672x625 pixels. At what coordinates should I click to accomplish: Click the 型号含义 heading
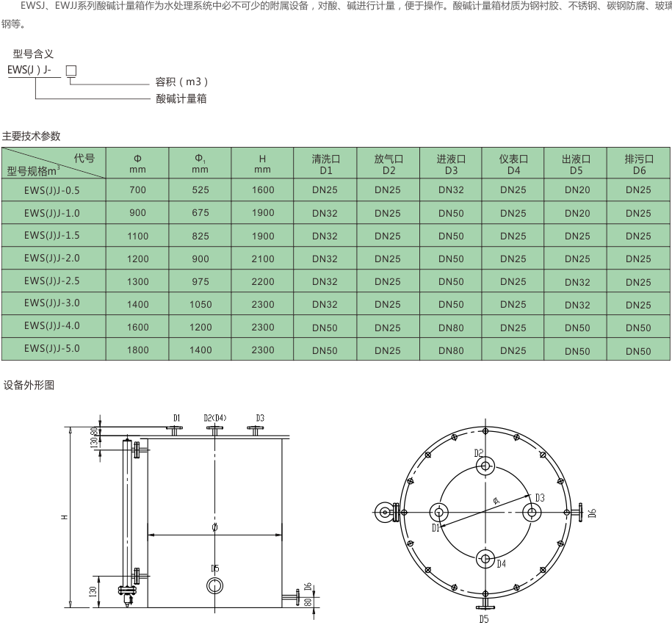pos(33,54)
